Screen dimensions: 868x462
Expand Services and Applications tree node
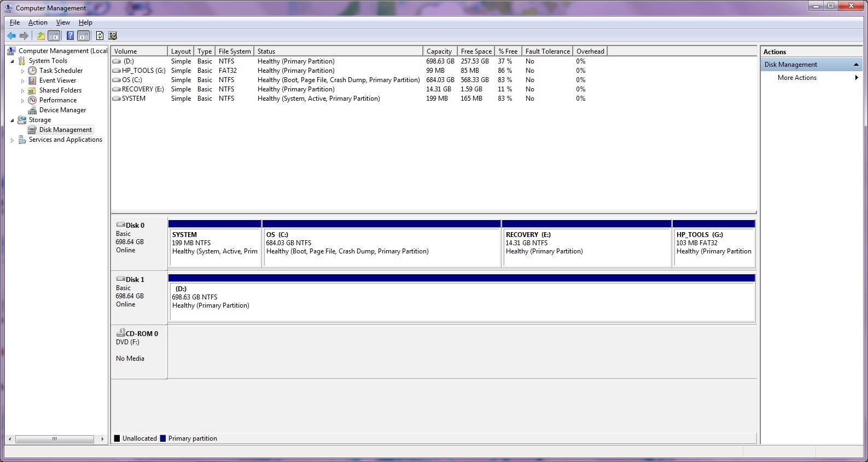point(12,140)
